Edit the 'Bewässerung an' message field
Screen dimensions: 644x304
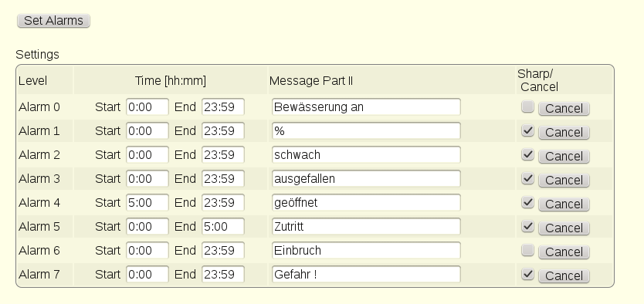[x=366, y=107]
